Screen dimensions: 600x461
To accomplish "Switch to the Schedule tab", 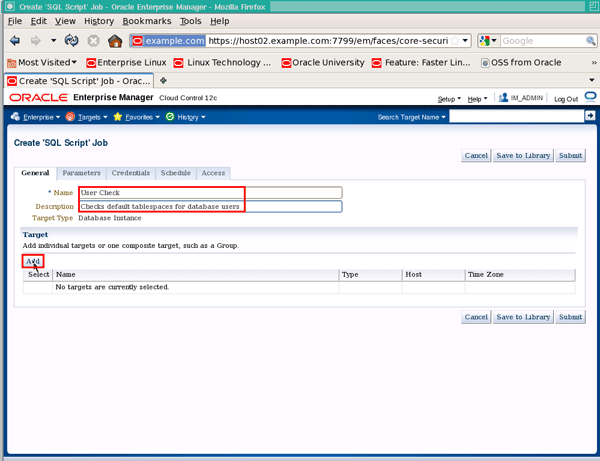I will pos(176,173).
